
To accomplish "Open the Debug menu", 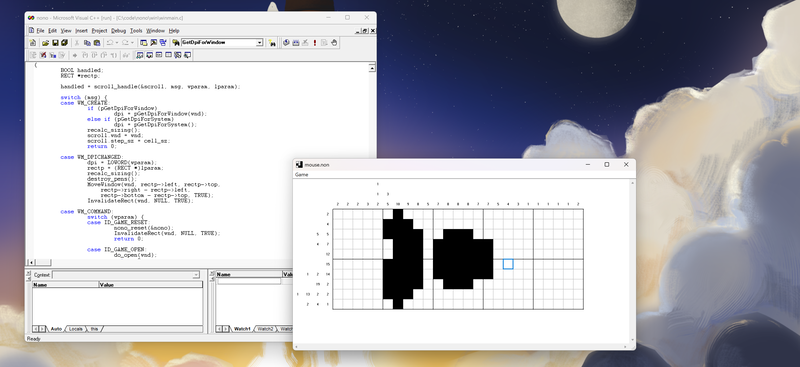I will 118,31.
